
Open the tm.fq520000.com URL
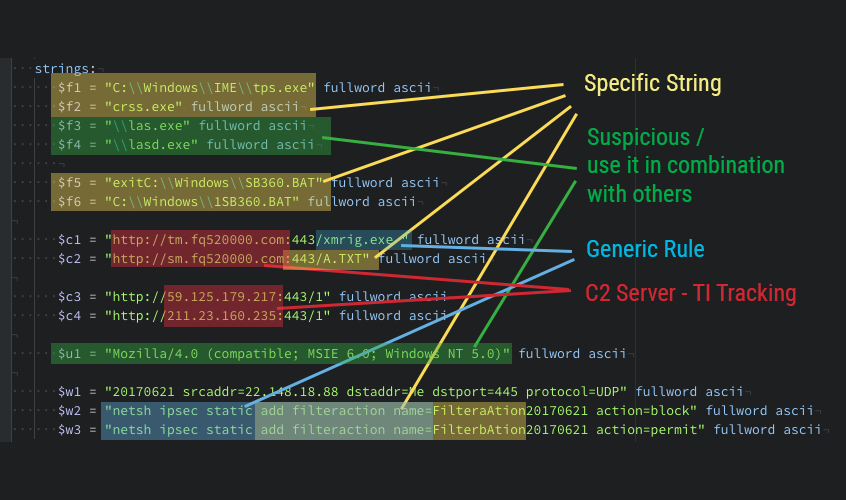[x=199, y=240]
